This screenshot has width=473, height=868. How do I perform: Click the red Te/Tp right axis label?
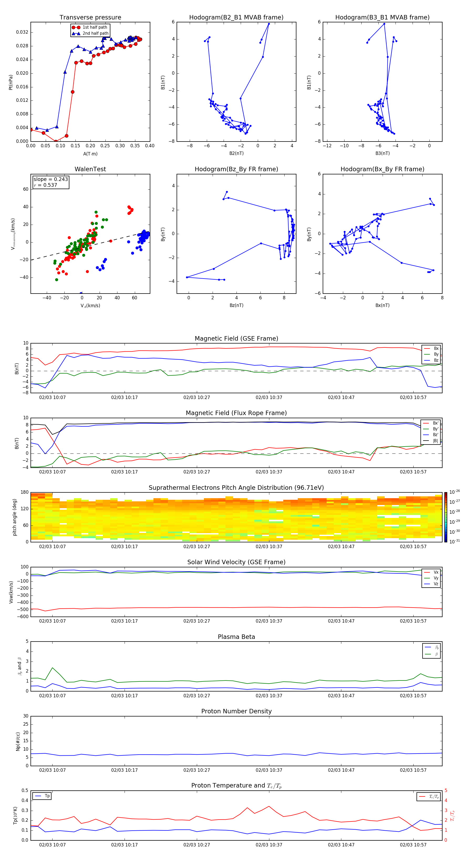coord(453,815)
